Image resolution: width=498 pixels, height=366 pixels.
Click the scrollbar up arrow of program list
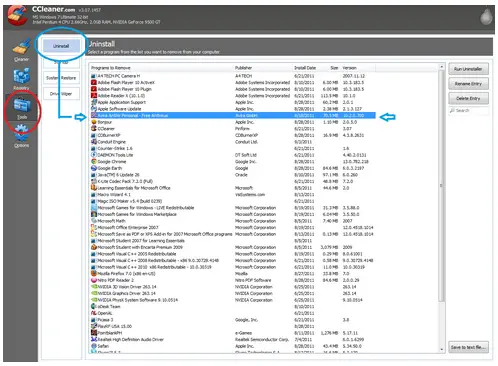coord(442,67)
